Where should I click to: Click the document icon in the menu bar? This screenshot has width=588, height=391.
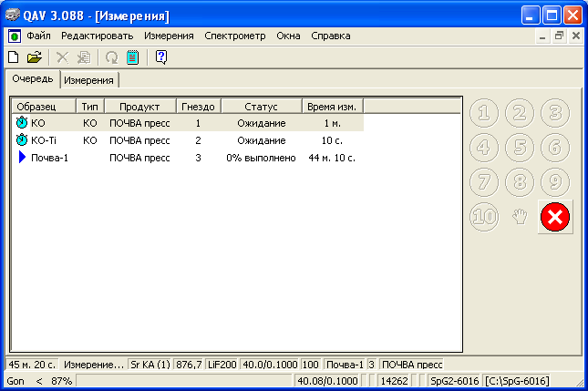point(15,36)
